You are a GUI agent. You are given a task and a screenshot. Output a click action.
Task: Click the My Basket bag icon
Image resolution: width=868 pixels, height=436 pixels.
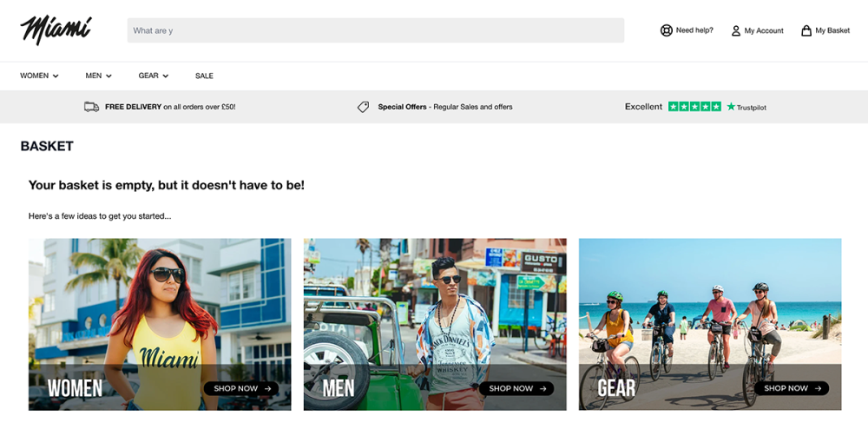[x=806, y=30]
